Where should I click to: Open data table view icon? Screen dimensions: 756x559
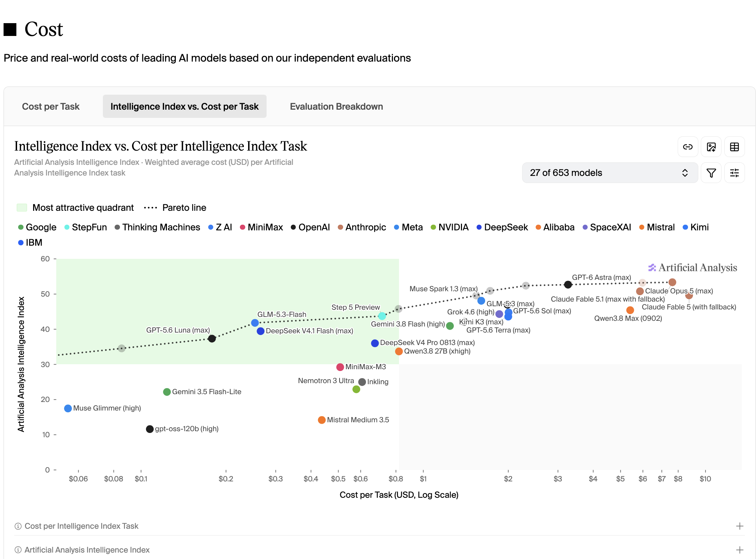(x=734, y=147)
